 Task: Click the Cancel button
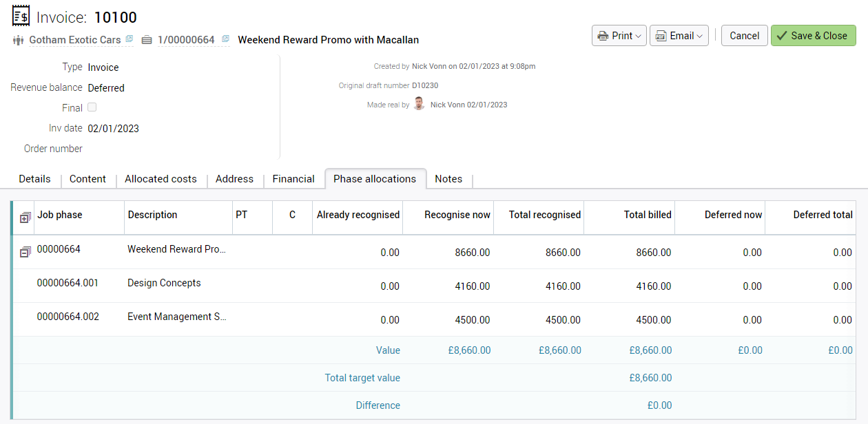(x=744, y=36)
